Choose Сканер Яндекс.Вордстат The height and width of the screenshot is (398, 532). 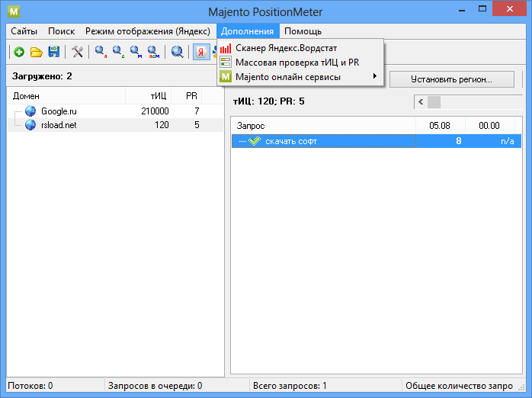tap(300, 48)
